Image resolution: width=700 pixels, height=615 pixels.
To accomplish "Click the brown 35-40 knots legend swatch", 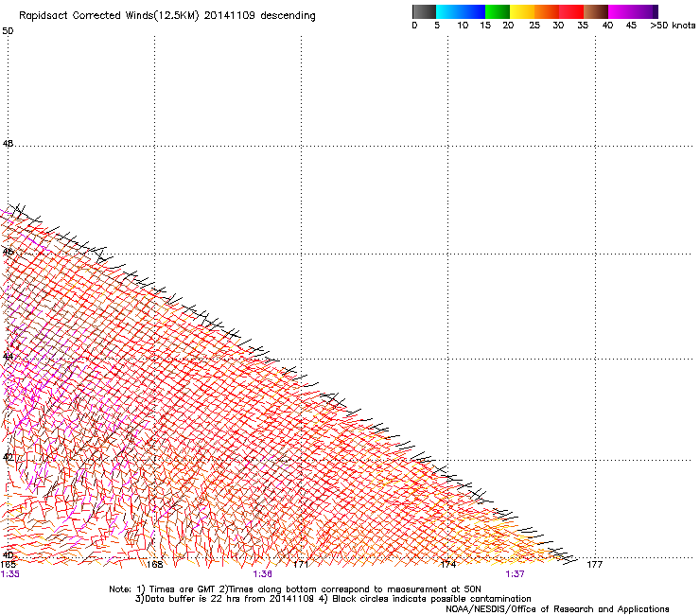I will pyautogui.click(x=596, y=11).
